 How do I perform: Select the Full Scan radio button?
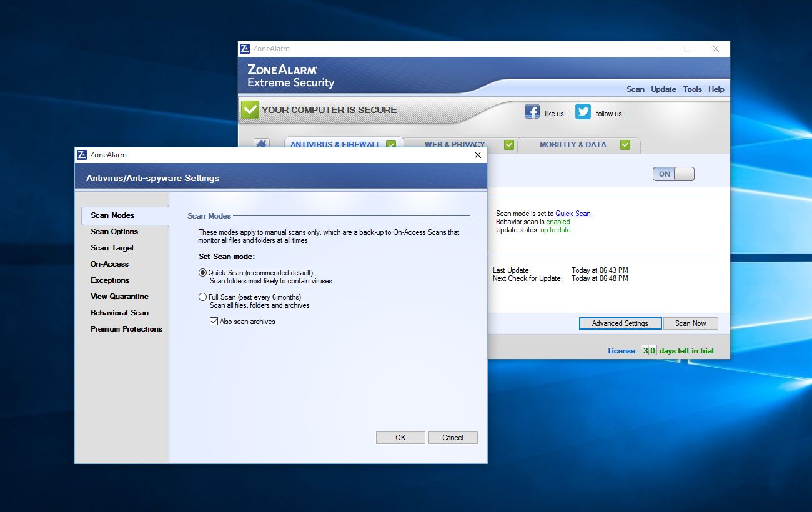pos(202,297)
